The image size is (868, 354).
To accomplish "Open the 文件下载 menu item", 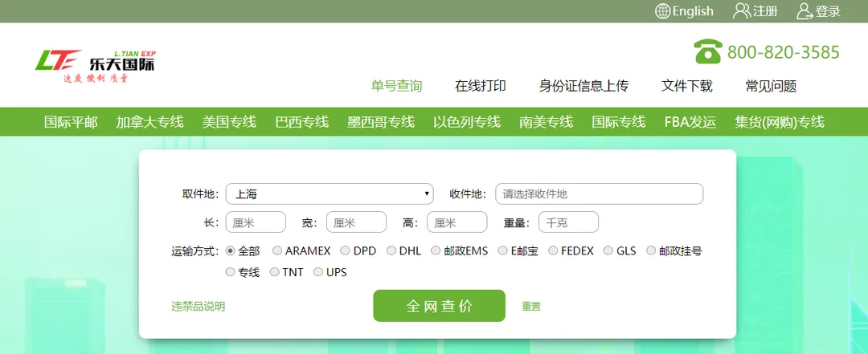I will point(686,86).
